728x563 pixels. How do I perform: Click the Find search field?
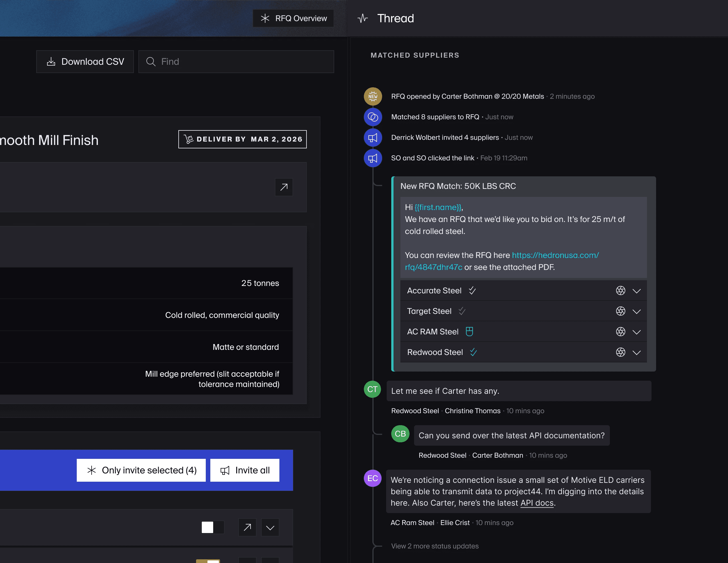pos(236,62)
